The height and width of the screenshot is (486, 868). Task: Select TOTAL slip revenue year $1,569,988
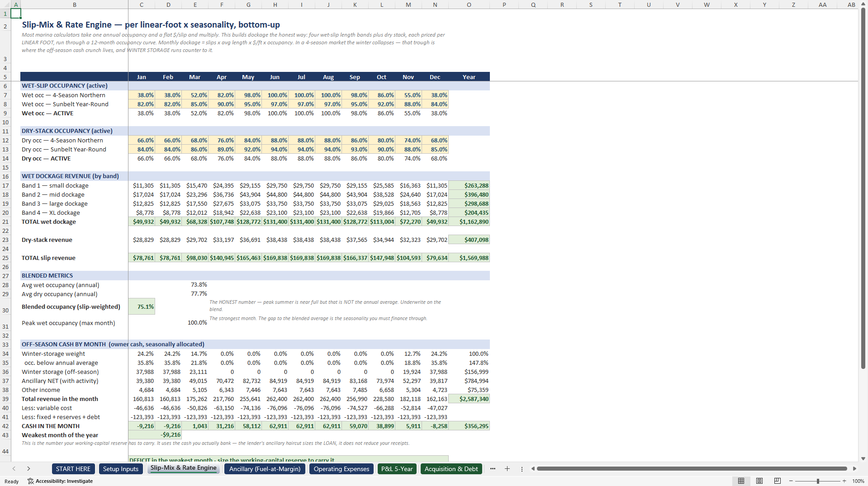pos(469,258)
